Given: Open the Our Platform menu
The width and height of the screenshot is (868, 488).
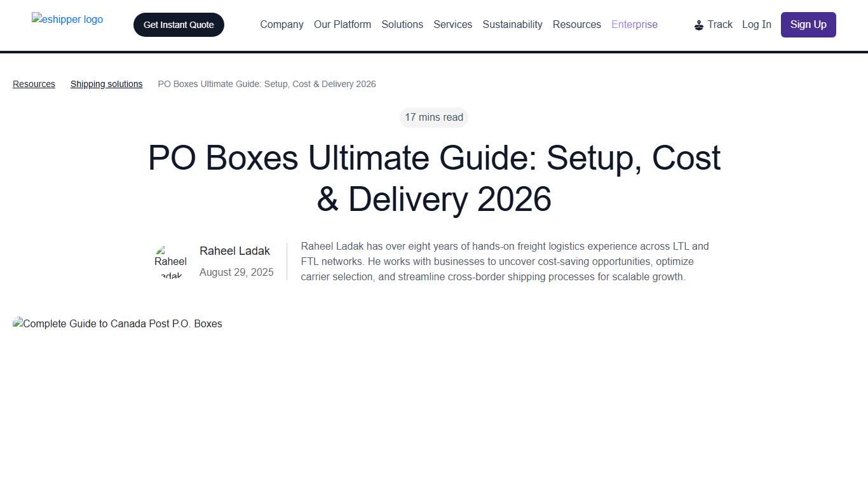Looking at the screenshot, I should click(342, 24).
